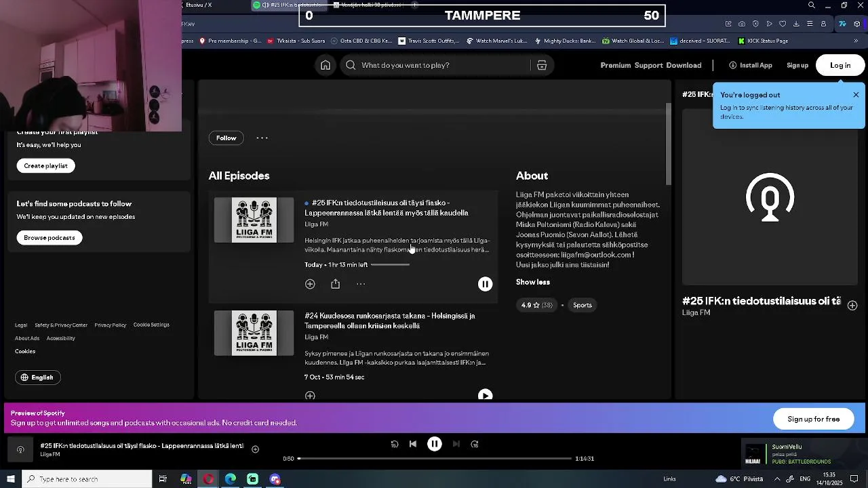868x488 pixels.
Task: Open episode #24 cover thumbnail
Action: coord(254,333)
